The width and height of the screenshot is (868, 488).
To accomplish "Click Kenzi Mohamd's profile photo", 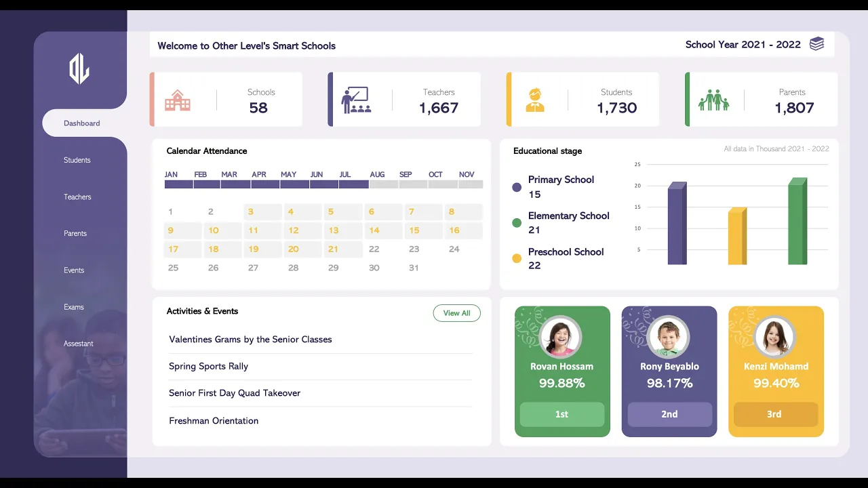I will (x=774, y=337).
